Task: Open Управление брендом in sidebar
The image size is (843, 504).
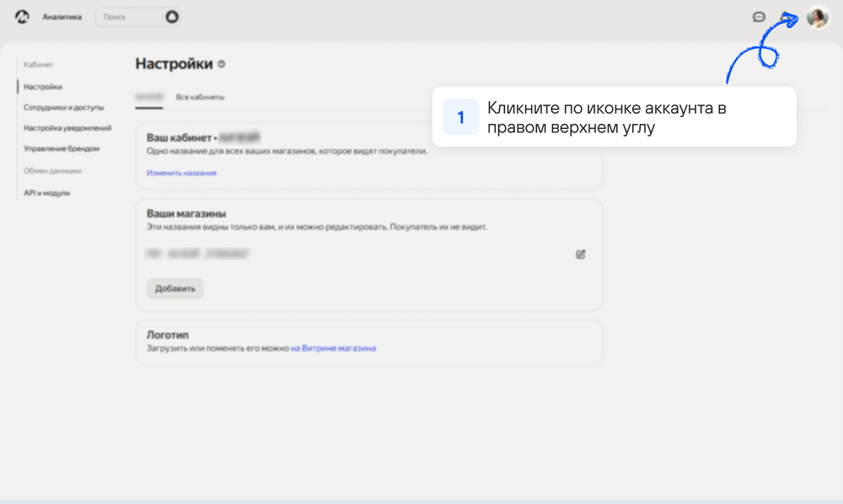Action: click(x=62, y=148)
